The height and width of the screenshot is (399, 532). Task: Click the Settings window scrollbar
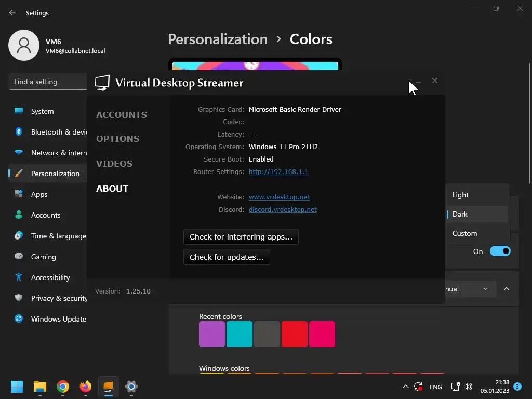(529, 124)
